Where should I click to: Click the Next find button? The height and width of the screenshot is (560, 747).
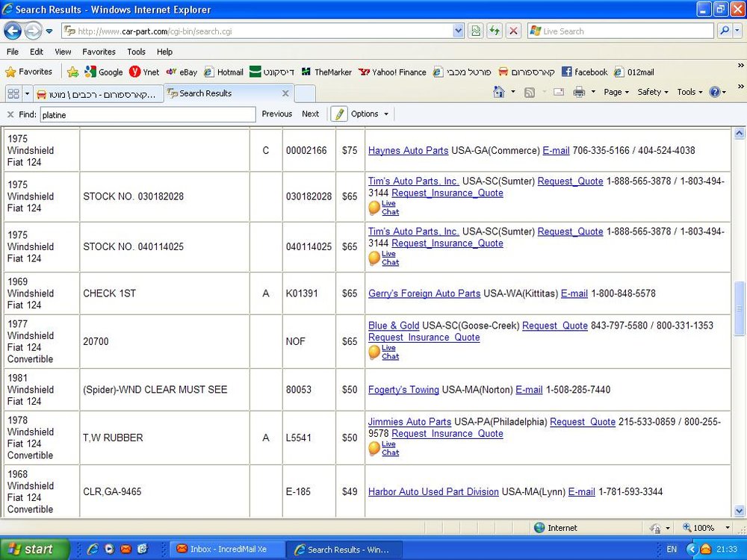[310, 113]
